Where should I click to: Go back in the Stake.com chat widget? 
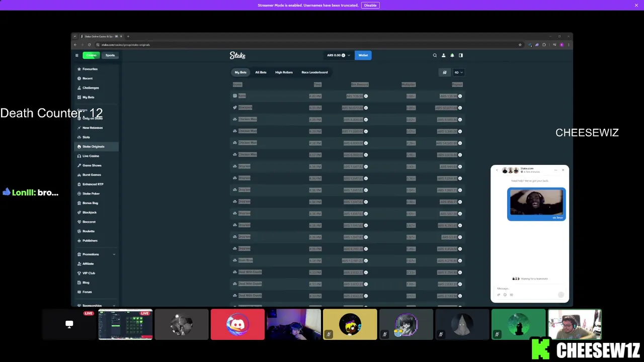(x=497, y=170)
